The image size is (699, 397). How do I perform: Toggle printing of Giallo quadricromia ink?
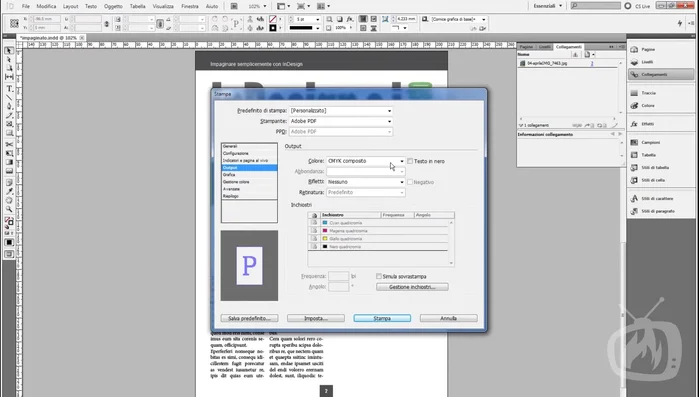314,239
